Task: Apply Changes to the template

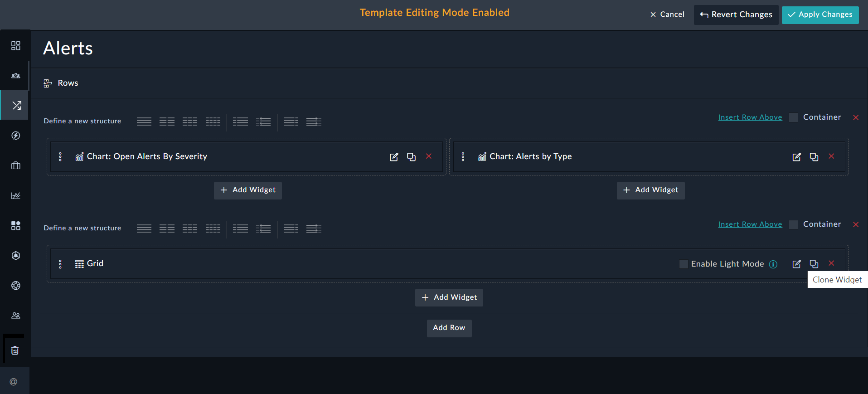Action: click(820, 15)
